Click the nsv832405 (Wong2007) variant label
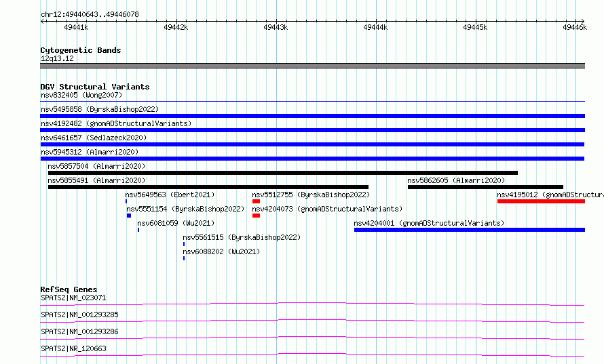Viewport: 604px width, 364px height. (x=81, y=95)
